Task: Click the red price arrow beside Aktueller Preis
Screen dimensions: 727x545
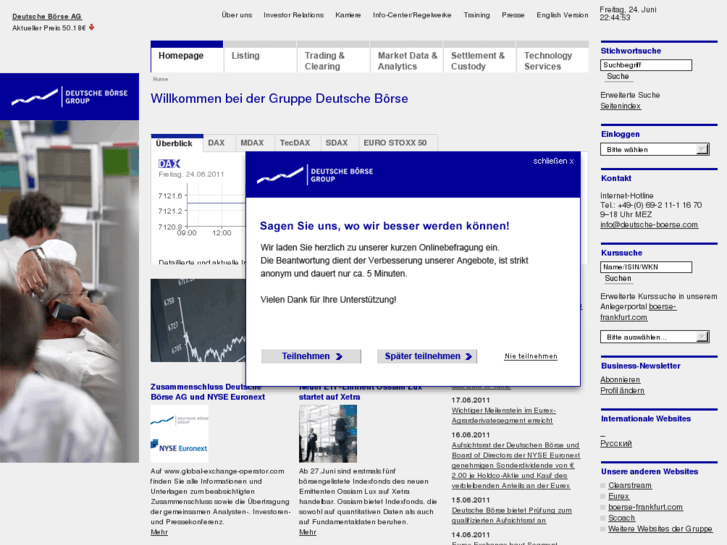Action: point(92,27)
